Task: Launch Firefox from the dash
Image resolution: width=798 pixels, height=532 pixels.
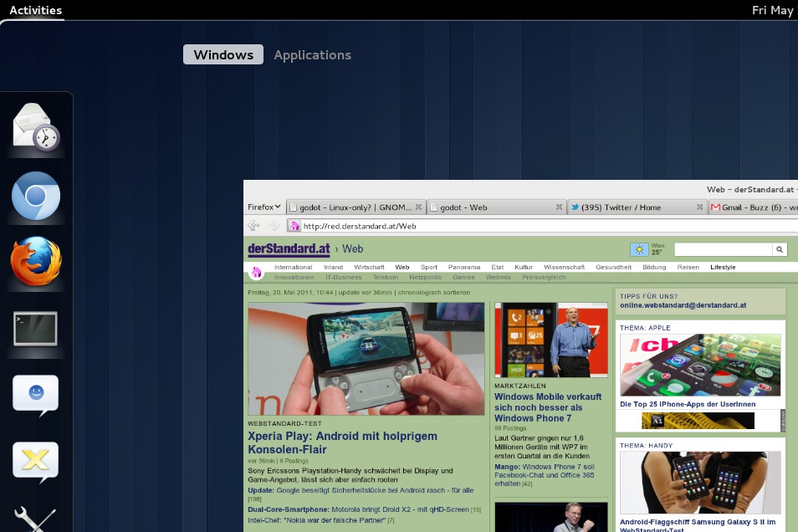Action: tap(36, 261)
